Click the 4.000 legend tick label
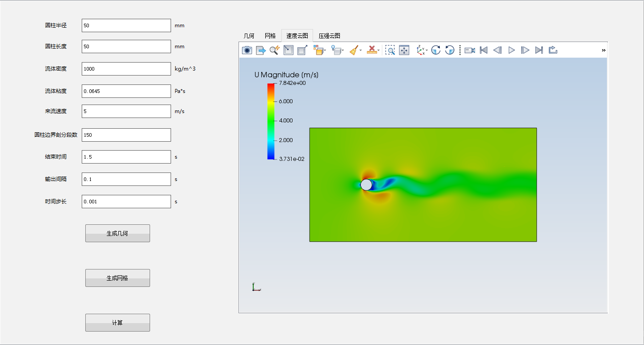Viewport: 644px width, 345px height. (x=286, y=121)
